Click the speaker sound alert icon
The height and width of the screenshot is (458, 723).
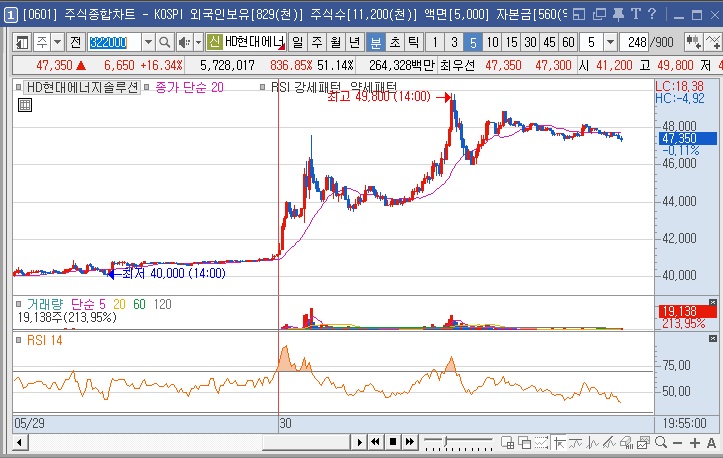(184, 43)
